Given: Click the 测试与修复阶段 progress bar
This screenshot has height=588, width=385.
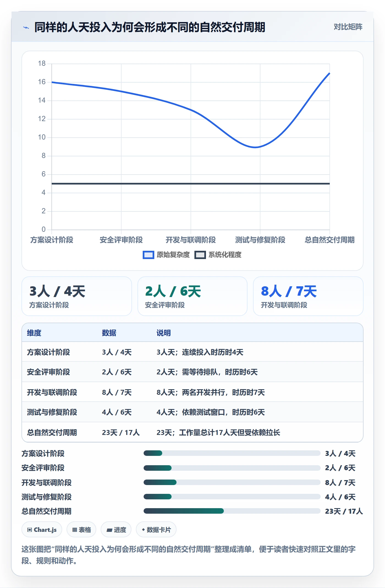Looking at the screenshot, I should (x=232, y=497).
